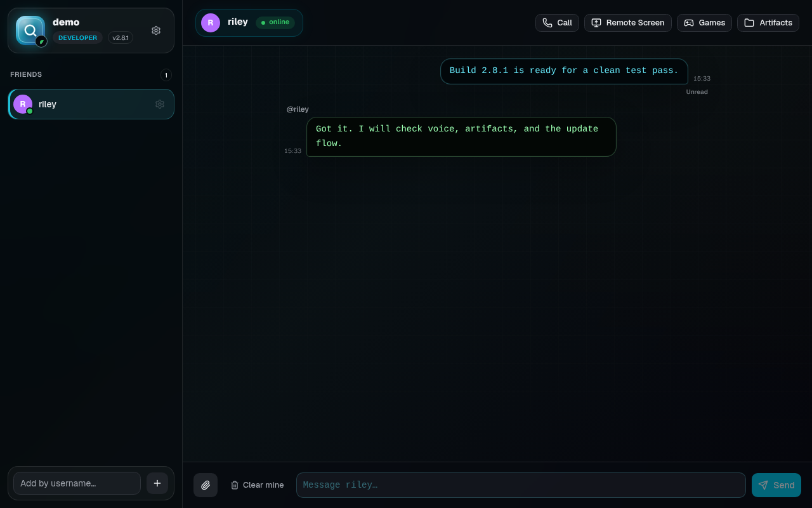The height and width of the screenshot is (508, 812).
Task: Focus the Message riley text field
Action: (x=521, y=485)
